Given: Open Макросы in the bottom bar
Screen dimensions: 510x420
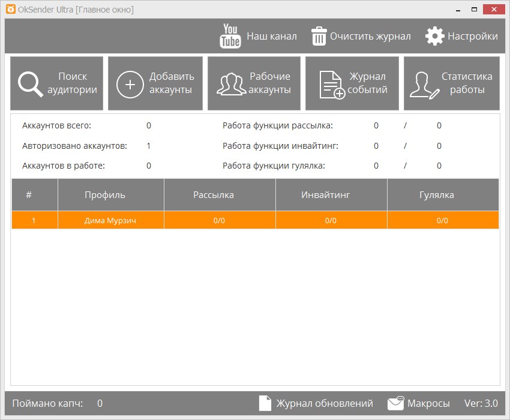Looking at the screenshot, I should pos(428,403).
